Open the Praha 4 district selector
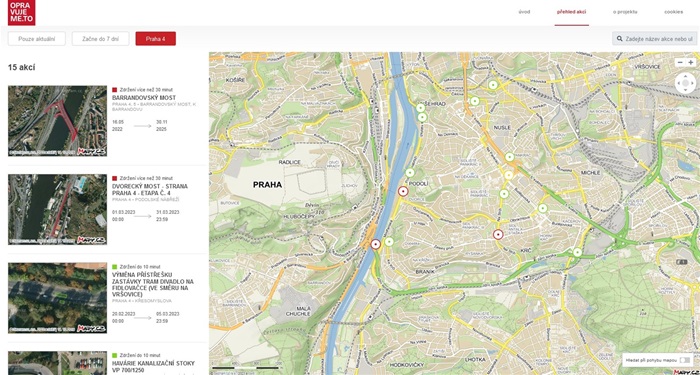The width and height of the screenshot is (700, 375). point(155,39)
